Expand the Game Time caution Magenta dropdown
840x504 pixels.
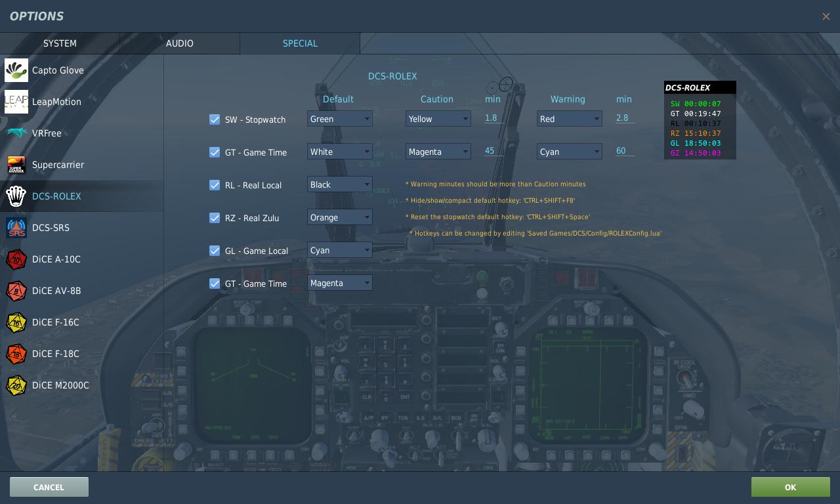tap(438, 152)
